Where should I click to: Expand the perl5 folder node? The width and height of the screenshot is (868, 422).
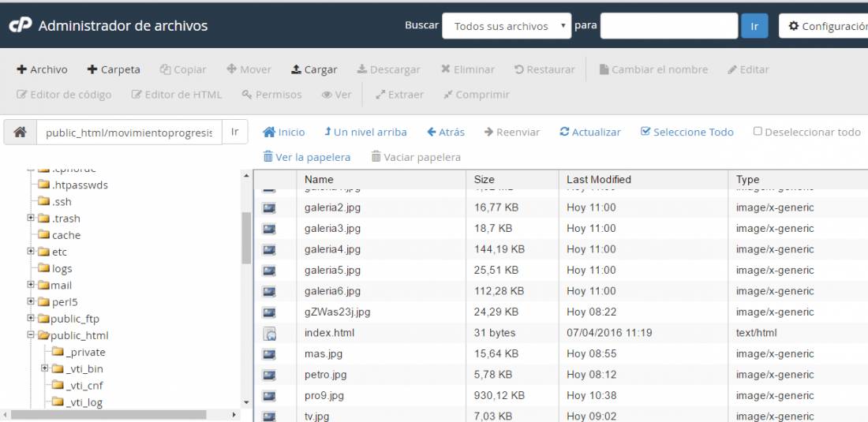click(31, 302)
